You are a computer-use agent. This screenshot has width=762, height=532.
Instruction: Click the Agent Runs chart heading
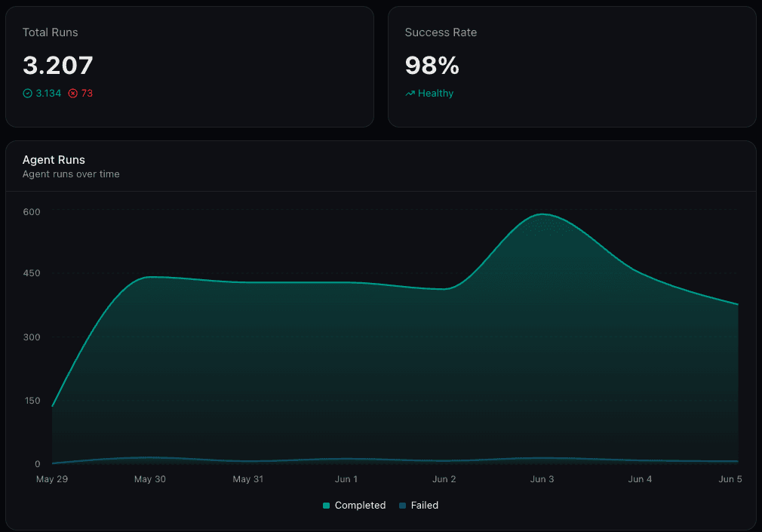tap(54, 160)
